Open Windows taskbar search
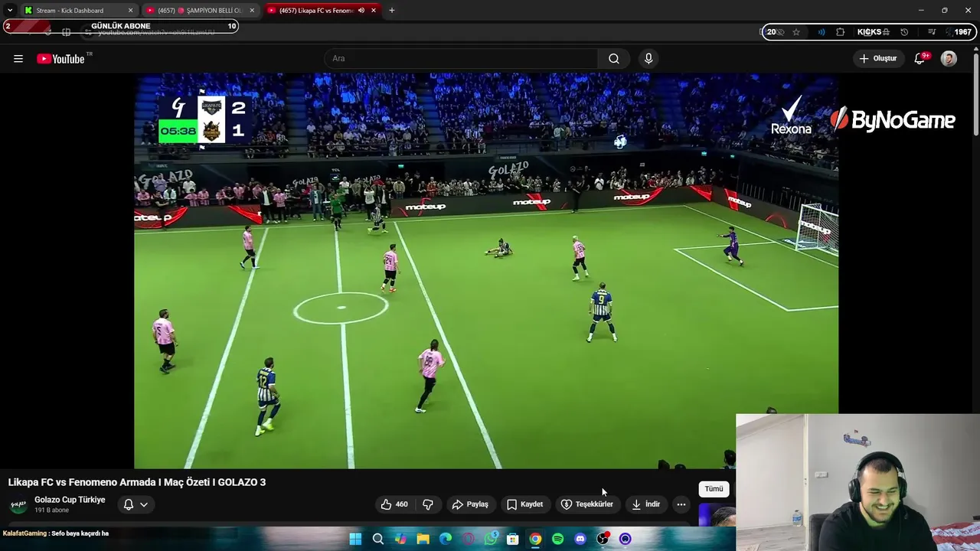The width and height of the screenshot is (980, 551). click(x=377, y=539)
